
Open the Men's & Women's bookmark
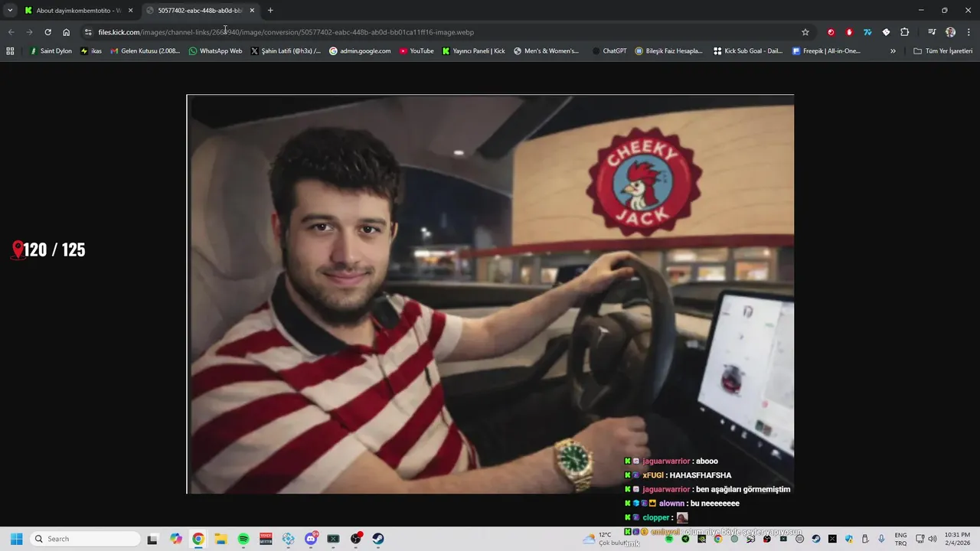click(x=546, y=51)
